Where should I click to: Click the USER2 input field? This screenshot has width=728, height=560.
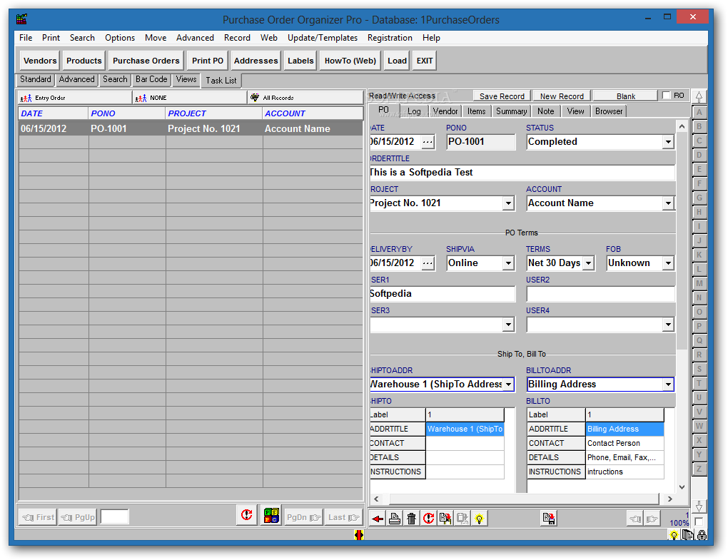[x=600, y=294]
